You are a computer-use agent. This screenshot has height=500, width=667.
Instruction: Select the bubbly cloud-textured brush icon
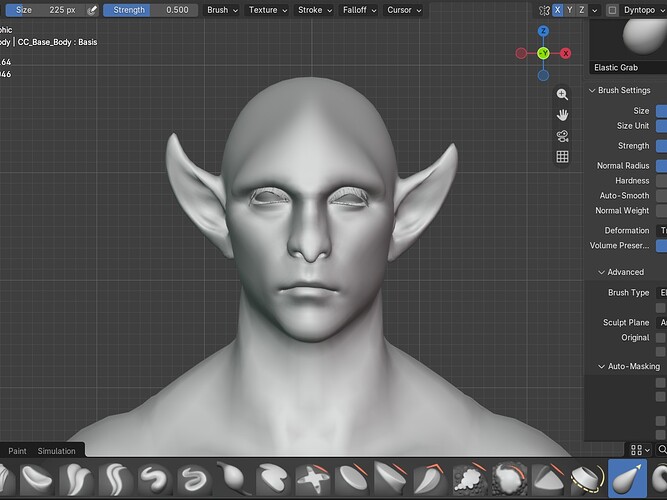pos(470,479)
